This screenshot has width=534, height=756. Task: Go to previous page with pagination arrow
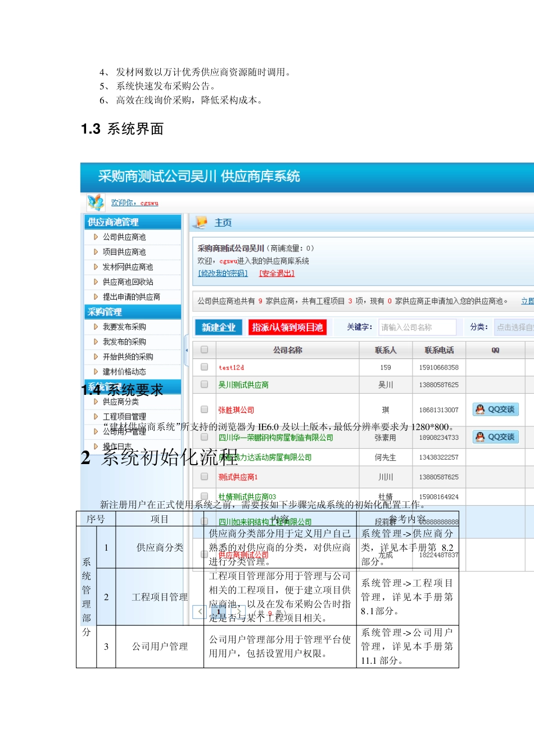point(200,611)
